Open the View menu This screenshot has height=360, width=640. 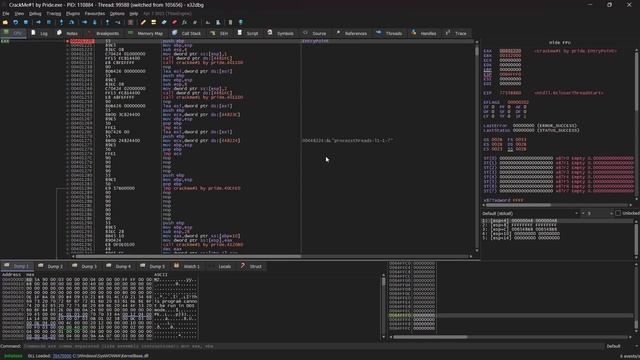(x=19, y=13)
